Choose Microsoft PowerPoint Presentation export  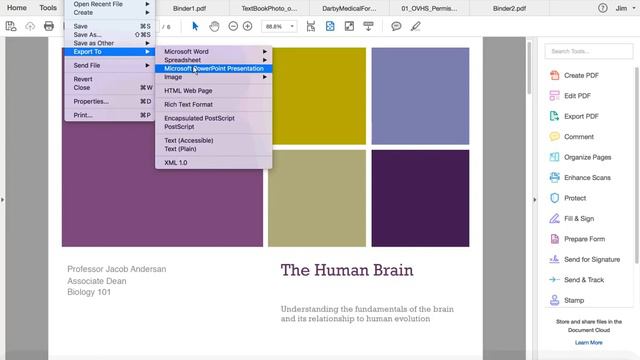[x=213, y=69]
